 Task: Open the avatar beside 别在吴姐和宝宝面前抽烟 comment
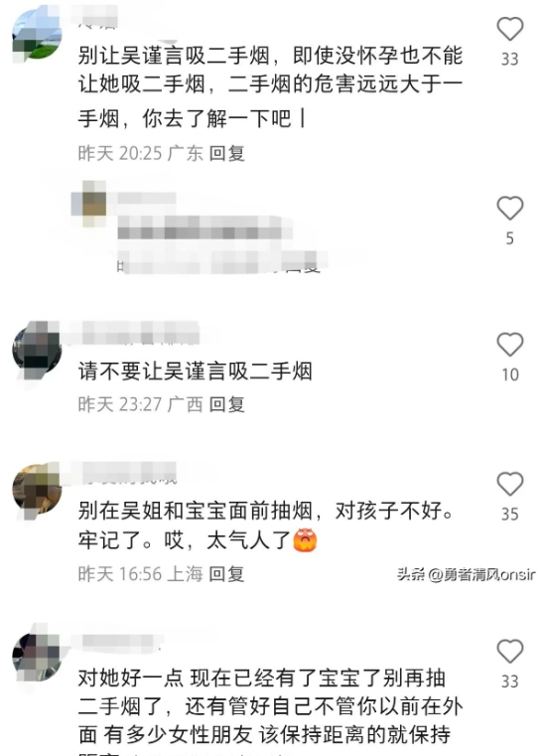click(37, 489)
